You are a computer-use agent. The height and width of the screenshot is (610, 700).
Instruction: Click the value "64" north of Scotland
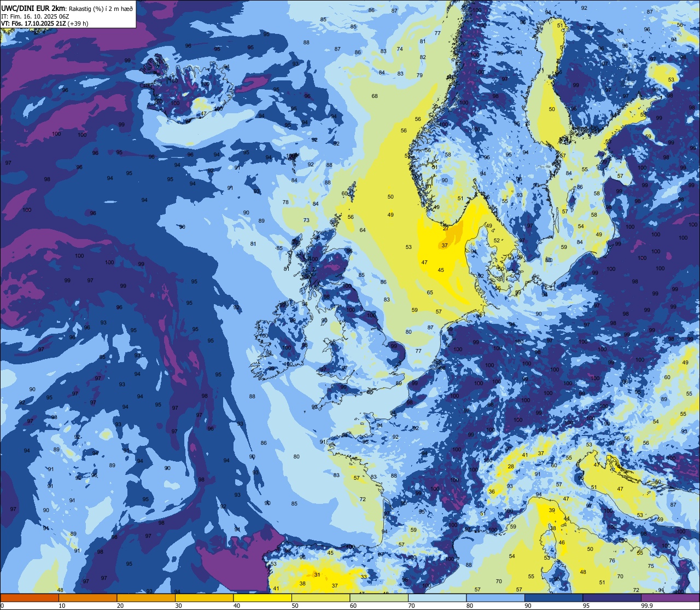click(363, 230)
